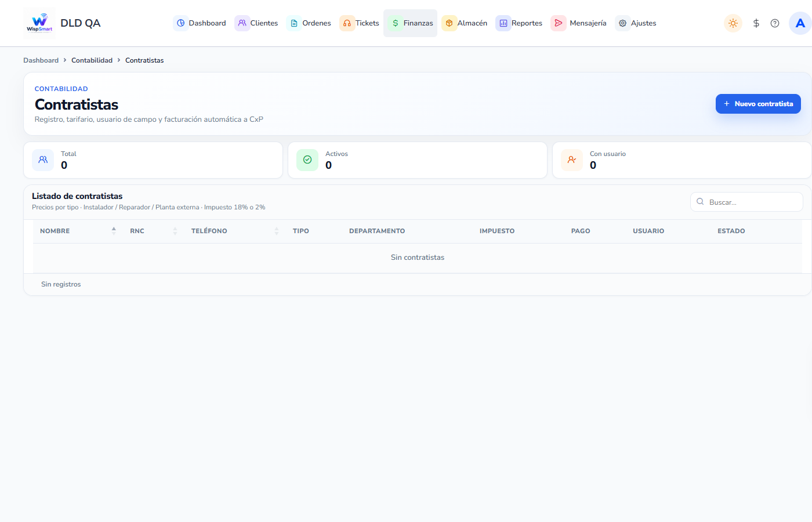This screenshot has height=522, width=812.
Task: Open the help question mark icon
Action: pos(775,23)
